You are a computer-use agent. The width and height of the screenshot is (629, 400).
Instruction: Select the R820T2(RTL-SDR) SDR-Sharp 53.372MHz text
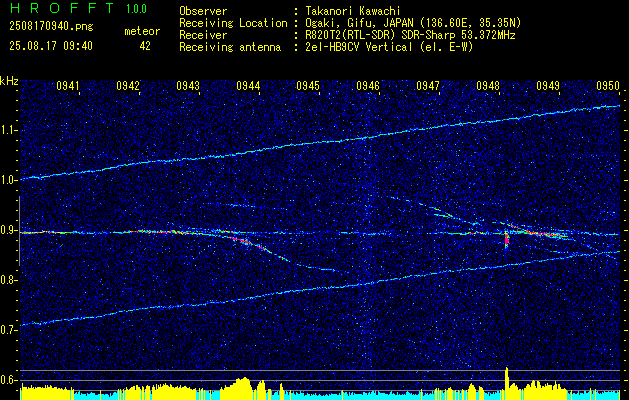410,35
